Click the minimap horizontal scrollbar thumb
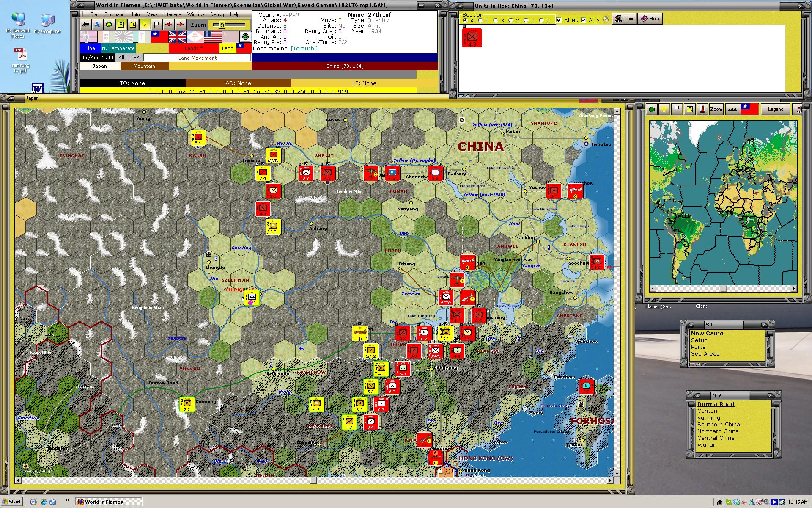 pyautogui.click(x=724, y=289)
